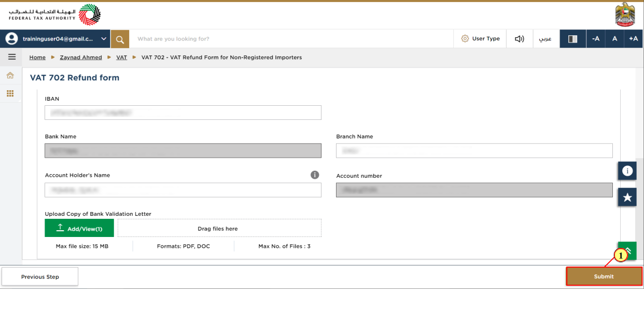This screenshot has width=644, height=336.
Task: Click the 'Max No. of Files : 3' text
Action: [284, 246]
